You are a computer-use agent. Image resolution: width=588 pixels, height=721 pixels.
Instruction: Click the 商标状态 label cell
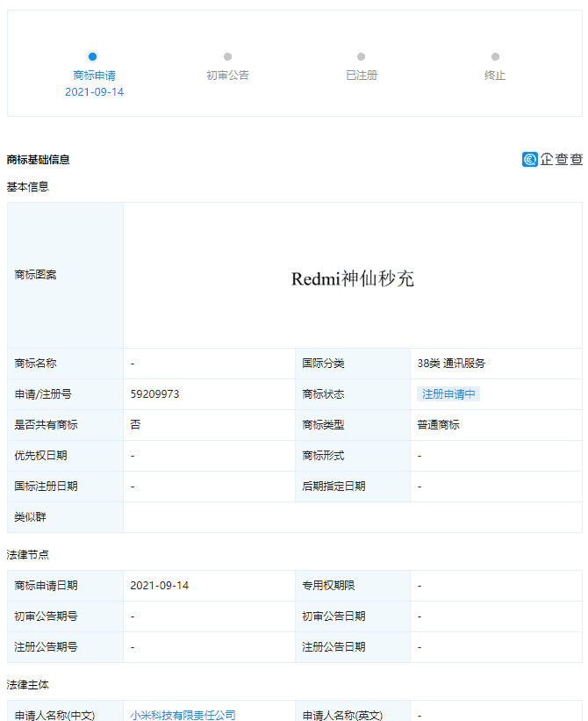[x=352, y=394]
